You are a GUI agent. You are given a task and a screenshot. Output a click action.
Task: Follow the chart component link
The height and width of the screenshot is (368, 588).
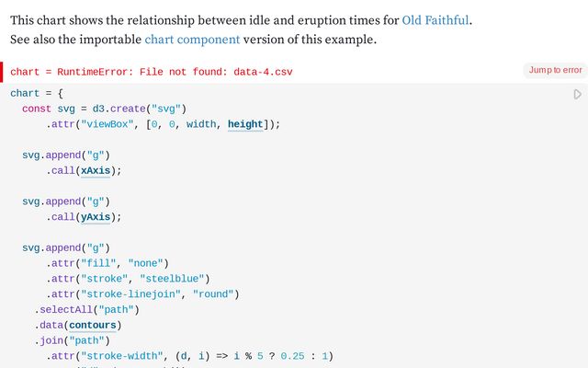coord(192,40)
